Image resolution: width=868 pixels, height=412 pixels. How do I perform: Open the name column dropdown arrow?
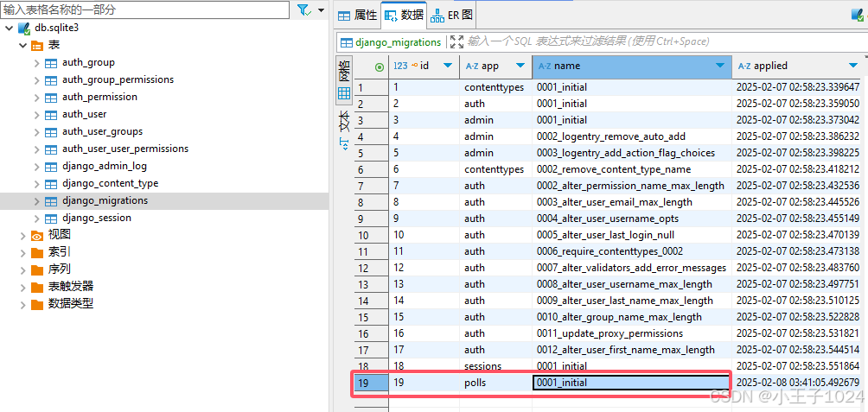[x=719, y=66]
